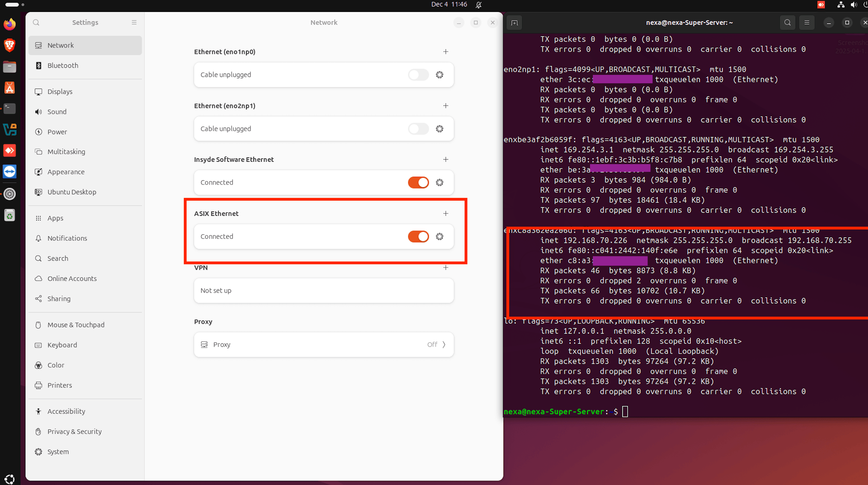
Task: Click the clock date in top bar
Action: coord(449,5)
